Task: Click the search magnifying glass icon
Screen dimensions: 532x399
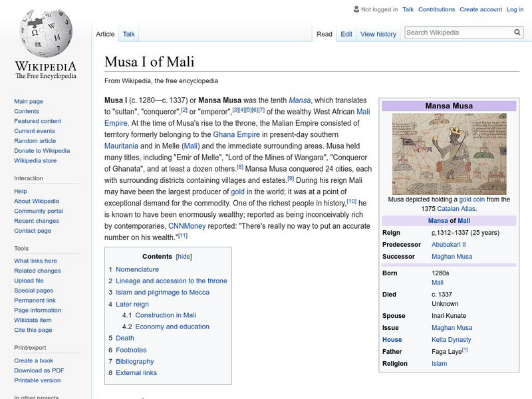Action: click(x=517, y=31)
